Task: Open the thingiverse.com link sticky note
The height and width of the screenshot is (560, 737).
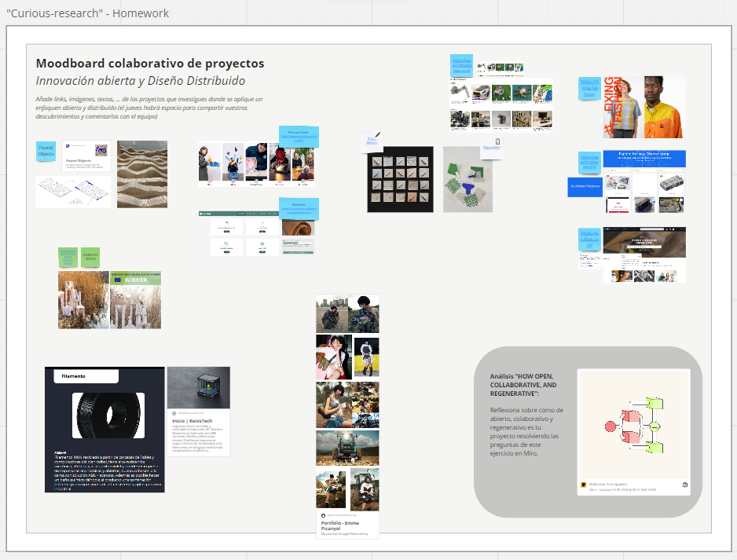Action: (x=589, y=162)
